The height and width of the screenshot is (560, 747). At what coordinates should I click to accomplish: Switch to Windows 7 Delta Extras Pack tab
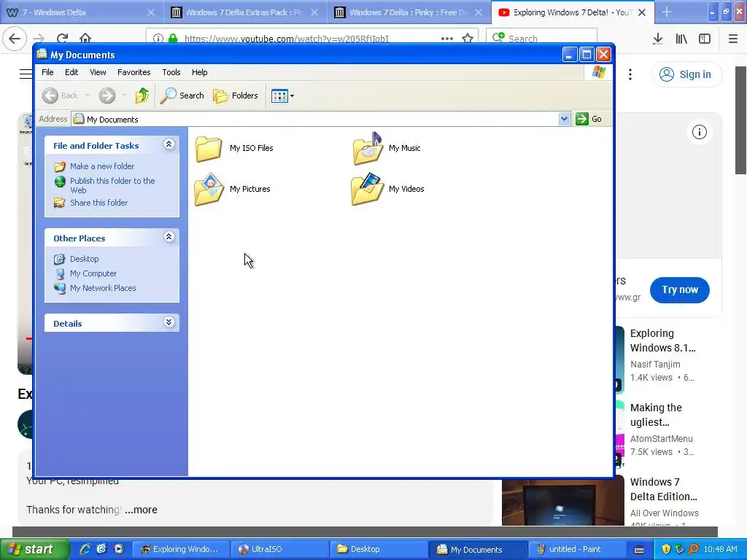(245, 12)
